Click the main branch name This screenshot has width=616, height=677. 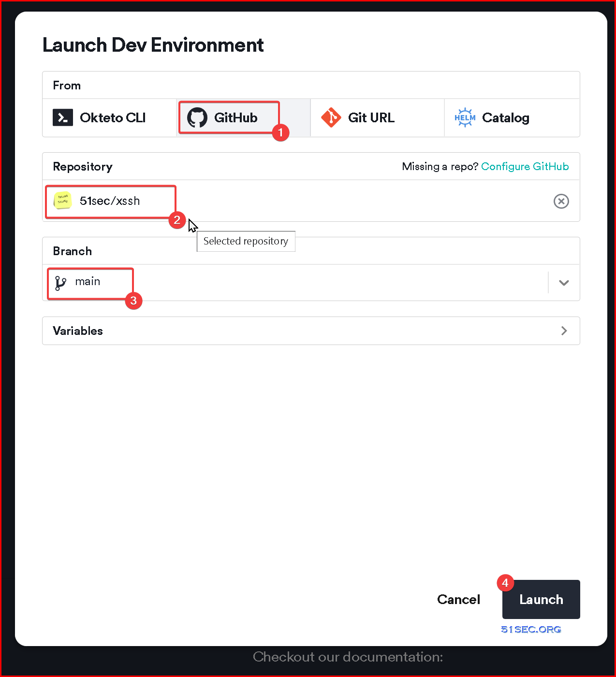[88, 282]
